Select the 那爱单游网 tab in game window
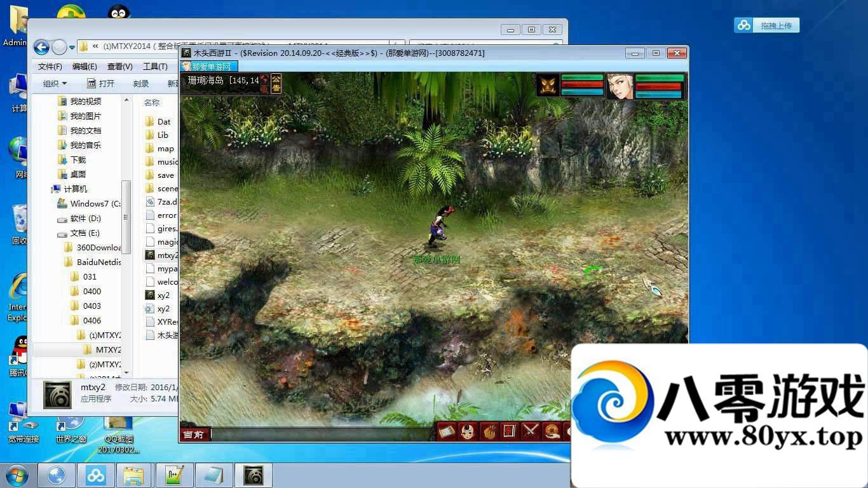Image resolution: width=868 pixels, height=488 pixels. (x=209, y=66)
